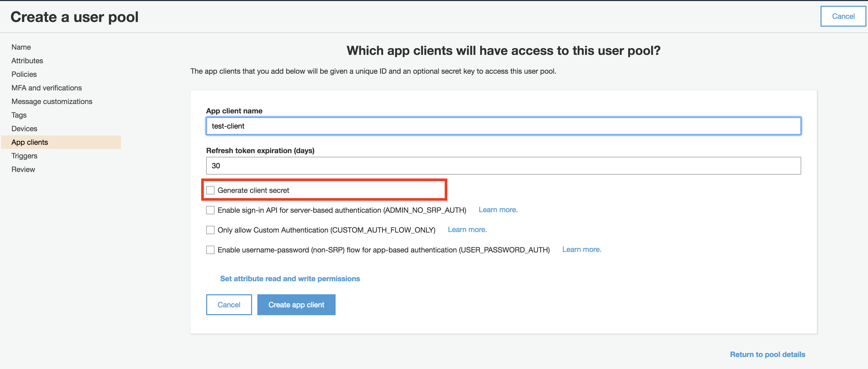Click the Cancel button on form

click(x=229, y=304)
